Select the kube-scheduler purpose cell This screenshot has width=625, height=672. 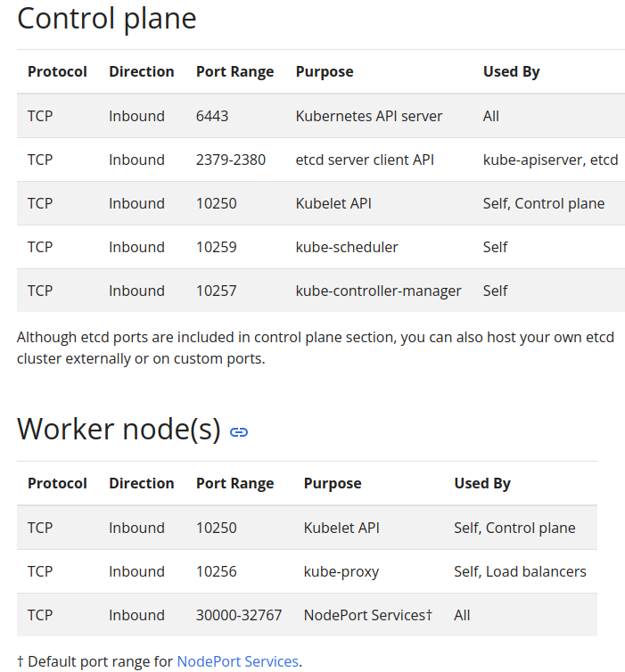(x=347, y=247)
